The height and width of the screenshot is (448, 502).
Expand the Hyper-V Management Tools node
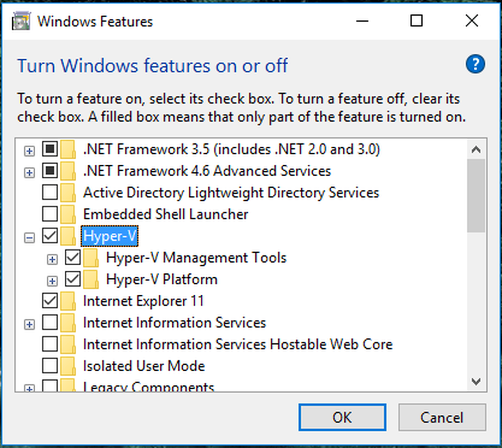(53, 259)
